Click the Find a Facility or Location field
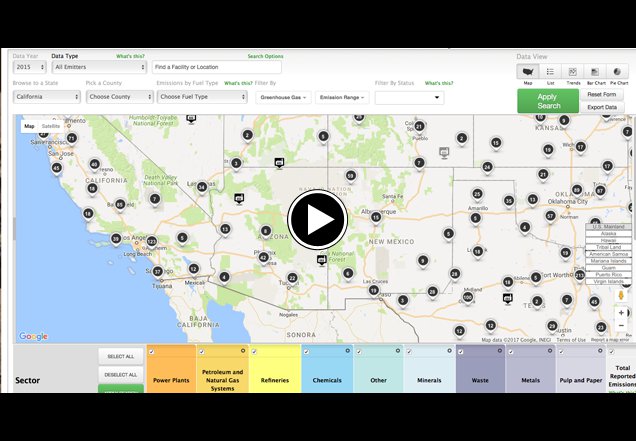This screenshot has width=636, height=441. (x=217, y=67)
